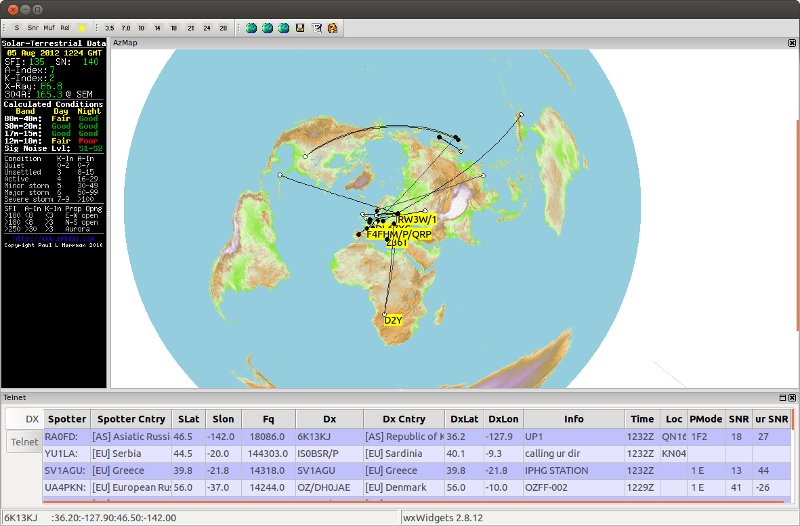Select the 24 MHz band button

click(207, 28)
